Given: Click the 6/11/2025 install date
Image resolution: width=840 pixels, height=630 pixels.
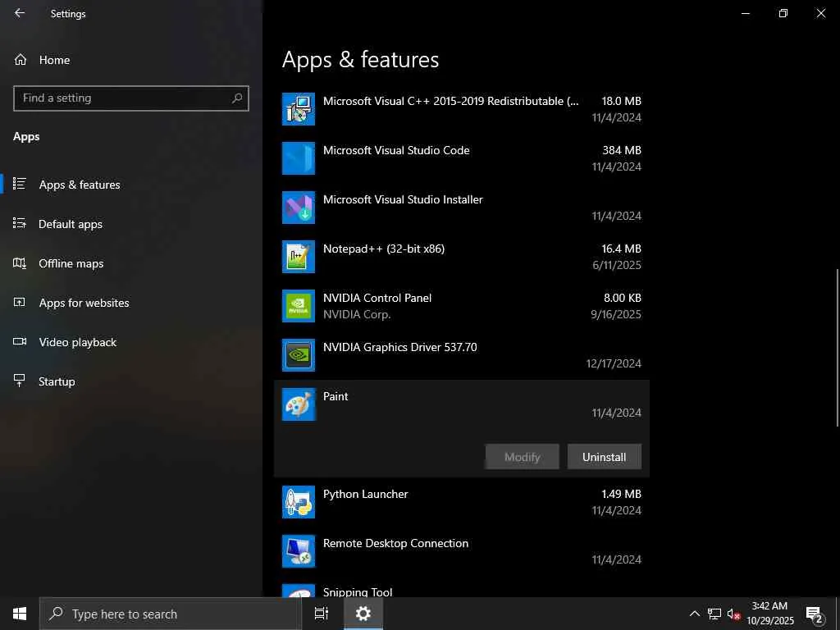Looking at the screenshot, I should coord(617,265).
